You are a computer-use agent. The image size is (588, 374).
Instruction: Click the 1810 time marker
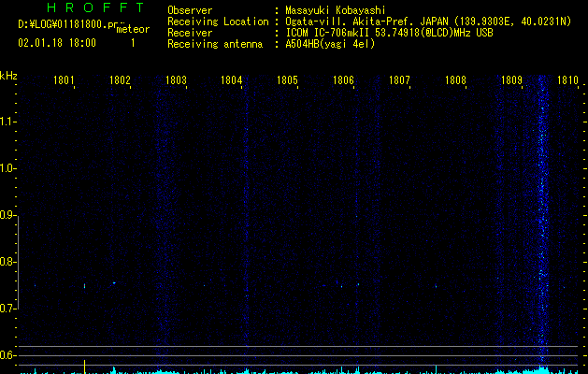[567, 80]
